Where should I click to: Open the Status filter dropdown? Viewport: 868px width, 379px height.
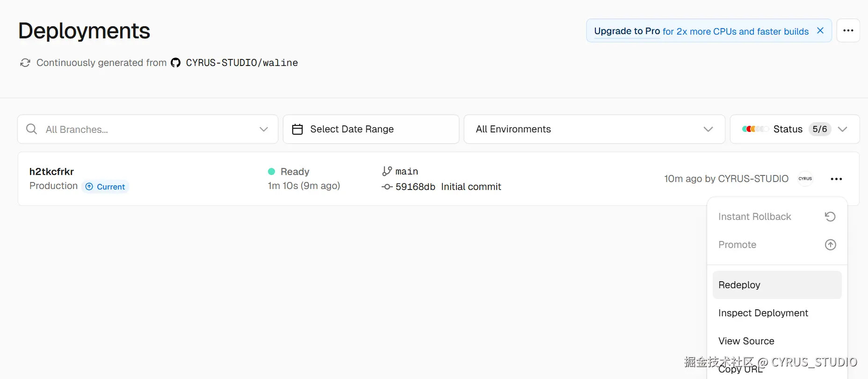pos(795,129)
